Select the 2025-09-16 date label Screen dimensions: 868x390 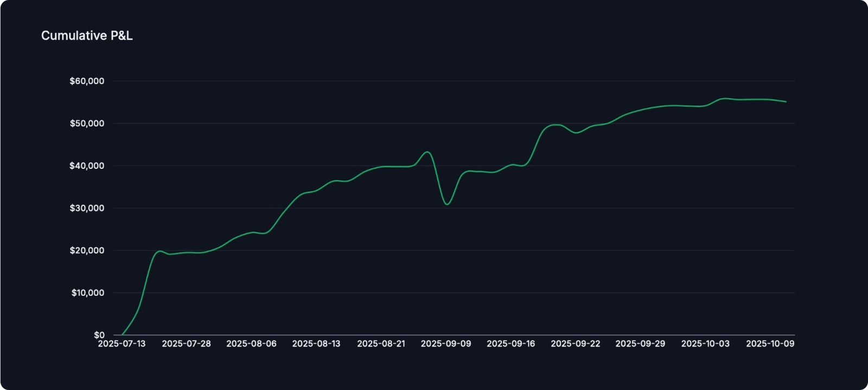(x=510, y=344)
